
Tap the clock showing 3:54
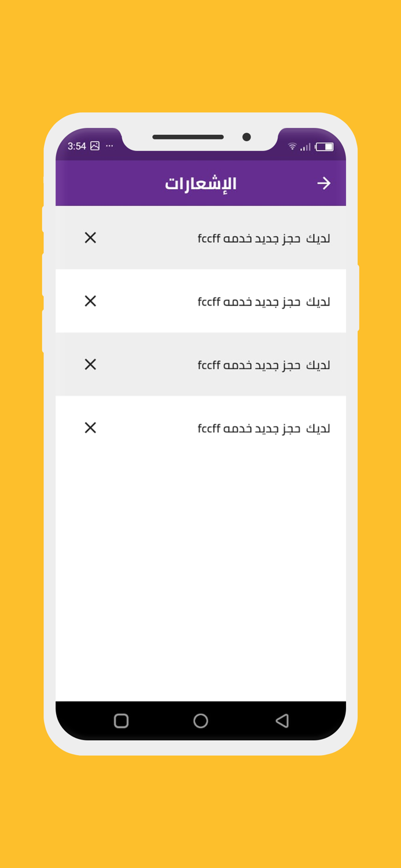tap(78, 146)
